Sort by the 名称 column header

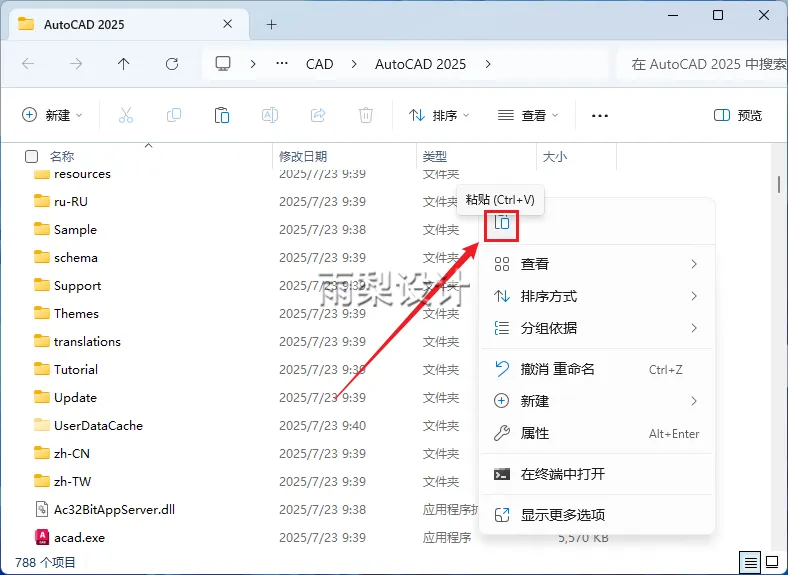[62, 156]
